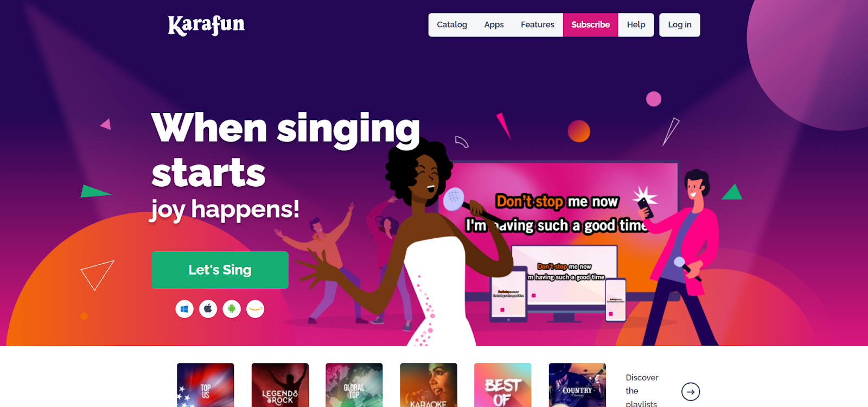Image resolution: width=868 pixels, height=407 pixels.
Task: Open the Legends of Rock playlist
Action: [280, 385]
